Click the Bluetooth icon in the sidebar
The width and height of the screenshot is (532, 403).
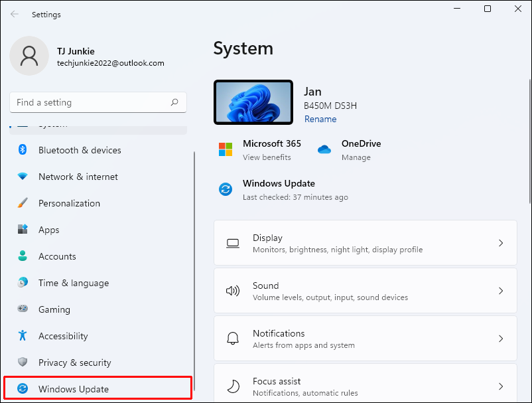(23, 149)
